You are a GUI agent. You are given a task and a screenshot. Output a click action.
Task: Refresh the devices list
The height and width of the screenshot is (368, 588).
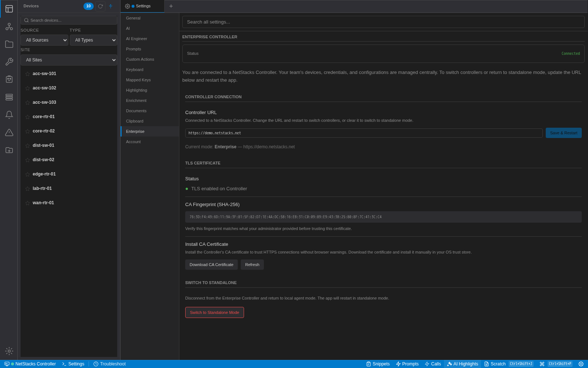pyautogui.click(x=100, y=6)
